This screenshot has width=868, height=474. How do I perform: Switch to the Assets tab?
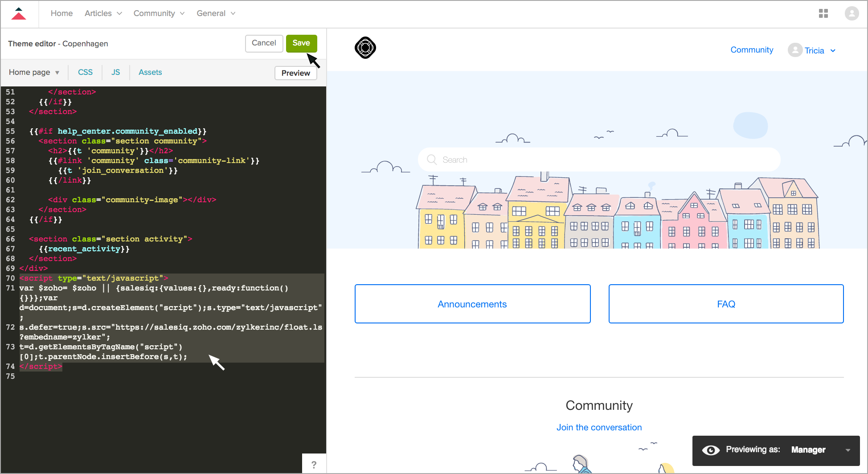coord(150,72)
